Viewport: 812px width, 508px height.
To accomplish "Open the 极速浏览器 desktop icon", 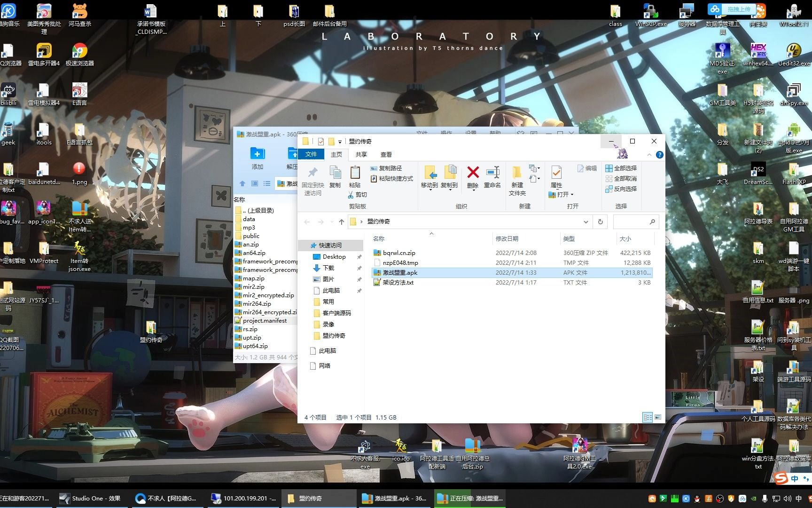I will coord(79,55).
